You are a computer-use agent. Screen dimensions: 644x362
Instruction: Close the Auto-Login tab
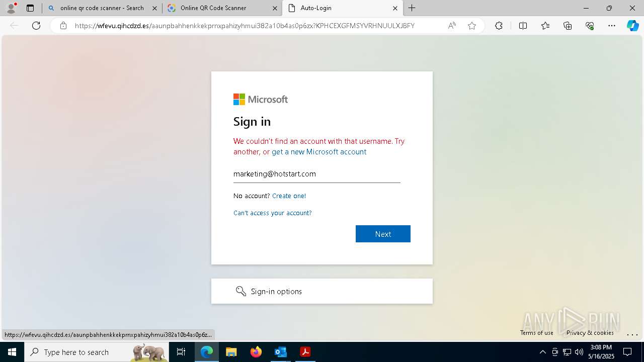point(395,8)
